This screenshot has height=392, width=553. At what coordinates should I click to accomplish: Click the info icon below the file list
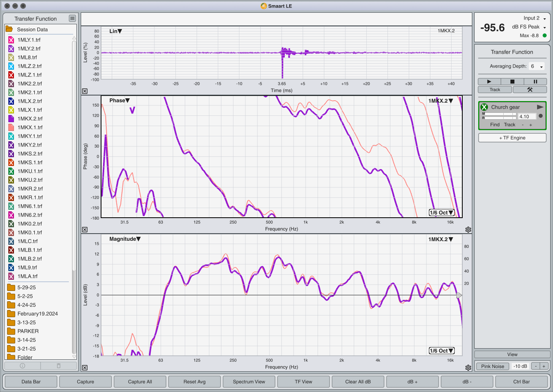(x=22, y=366)
